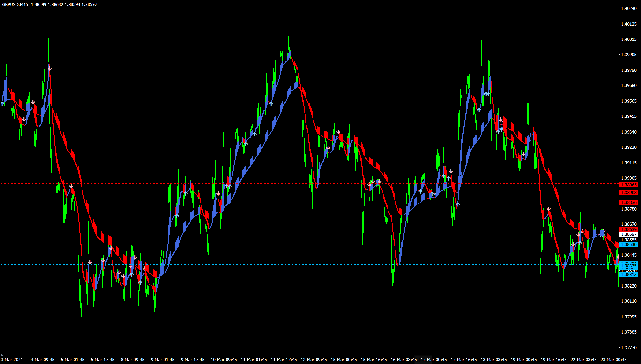Click the white current price 1.38597 label

tap(629, 234)
